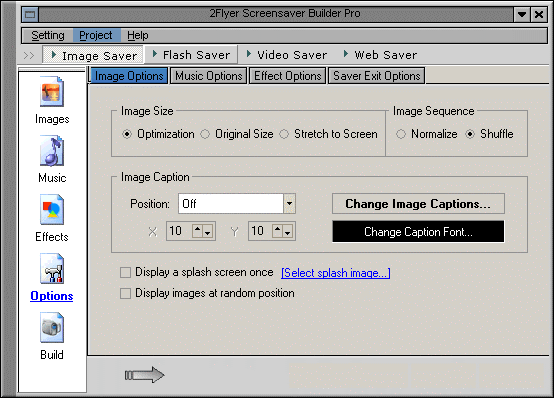Click Change Caption Font button
The height and width of the screenshot is (398, 554).
418,232
